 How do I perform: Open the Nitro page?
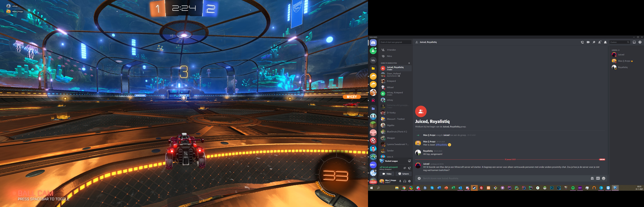pyautogui.click(x=389, y=56)
